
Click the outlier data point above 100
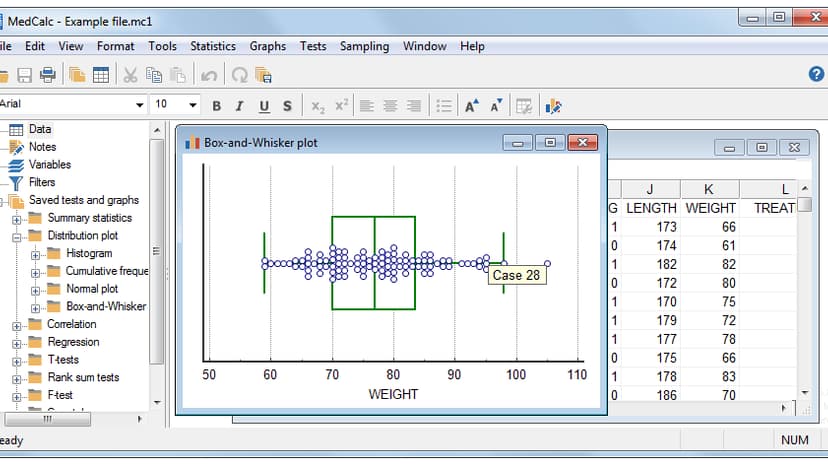point(547,263)
